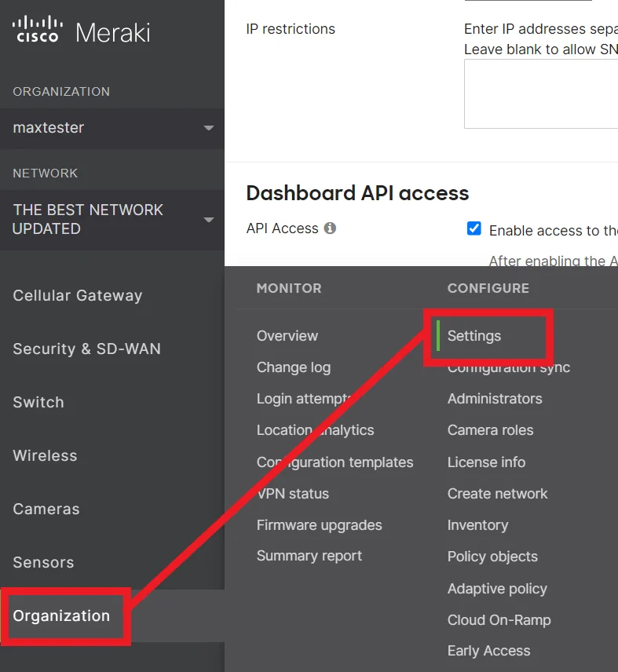Open the Inventory page

(478, 525)
